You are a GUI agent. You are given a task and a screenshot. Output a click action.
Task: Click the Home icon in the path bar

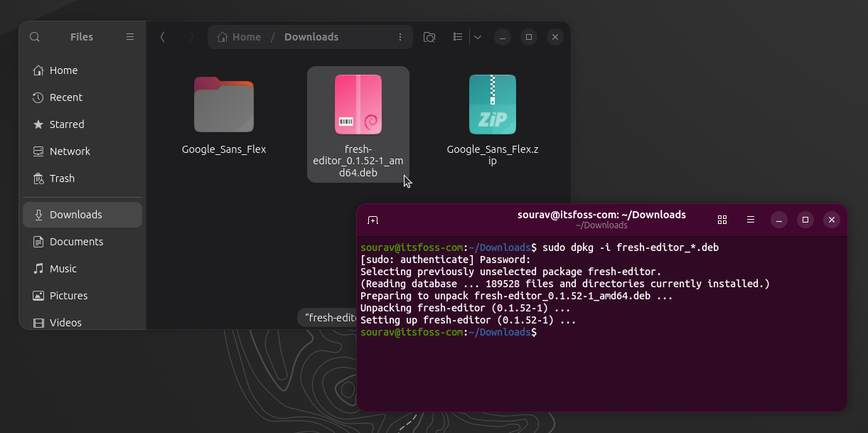point(226,36)
